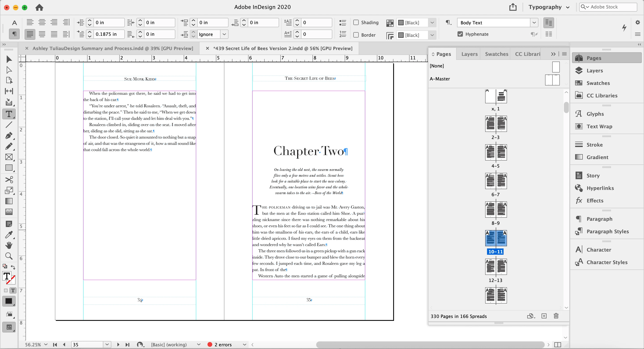
Task: Select the Pen tool
Action: point(9,135)
